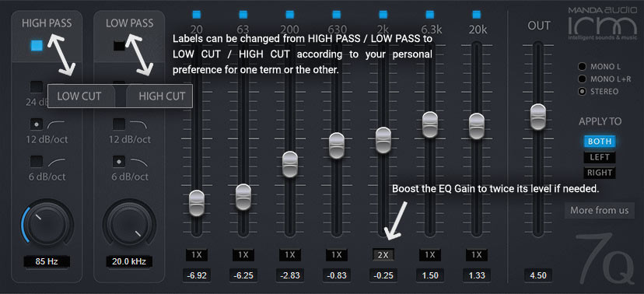
Task: Click the -6.92 gain value field
Action: coord(197,275)
